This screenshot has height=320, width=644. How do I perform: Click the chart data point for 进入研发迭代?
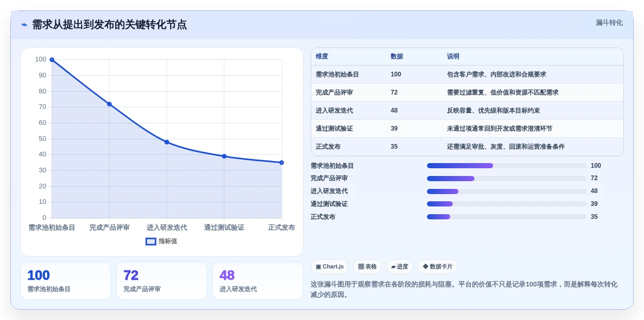pos(166,142)
